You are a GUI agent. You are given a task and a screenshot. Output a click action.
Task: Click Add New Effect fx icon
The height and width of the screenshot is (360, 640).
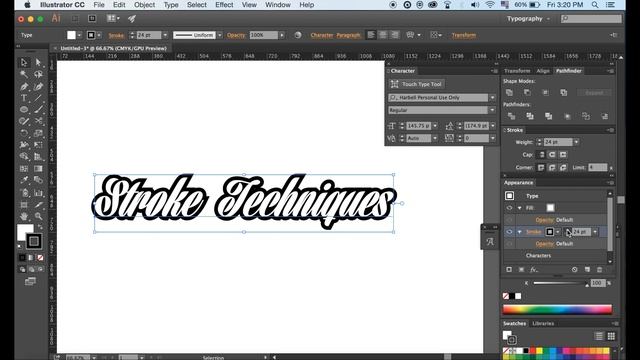click(x=534, y=270)
